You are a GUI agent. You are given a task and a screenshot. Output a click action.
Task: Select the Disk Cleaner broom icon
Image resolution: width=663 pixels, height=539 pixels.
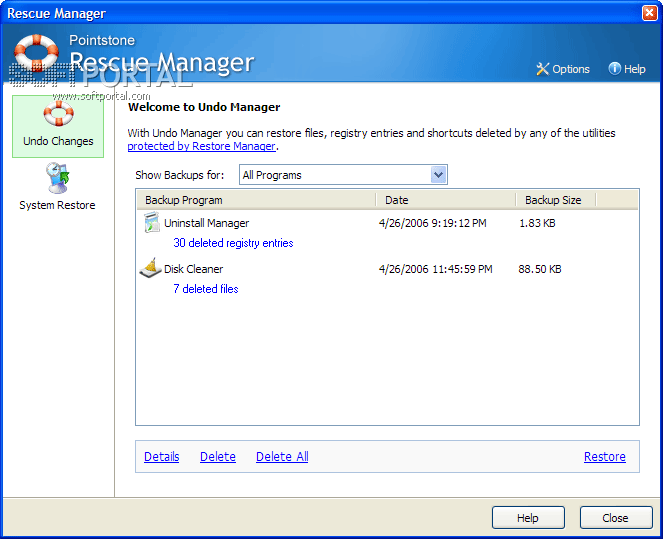coord(150,268)
